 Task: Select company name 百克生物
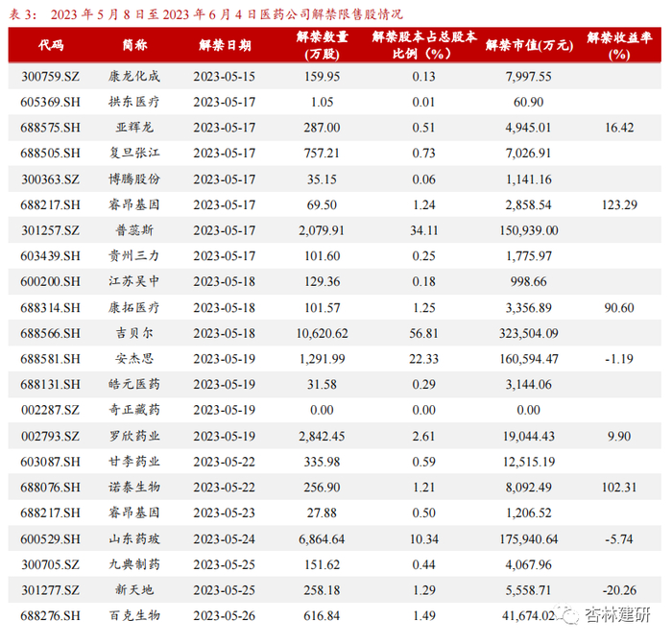click(134, 616)
